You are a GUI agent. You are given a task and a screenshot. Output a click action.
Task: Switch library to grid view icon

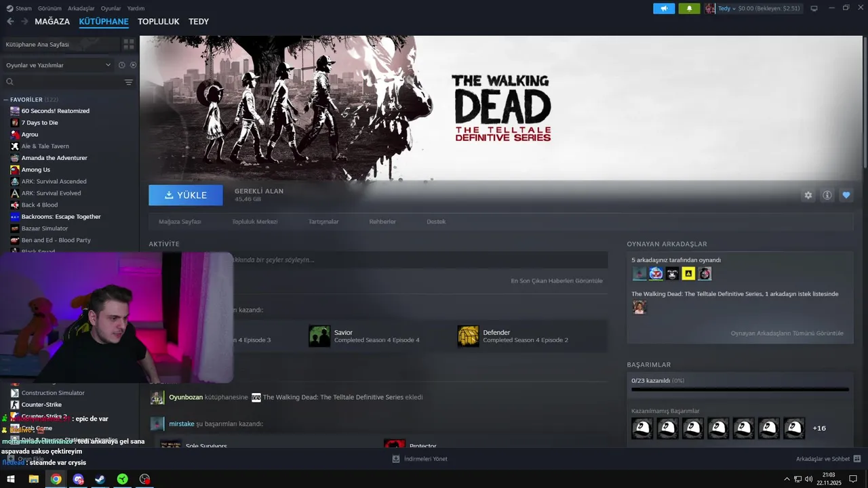(x=128, y=44)
